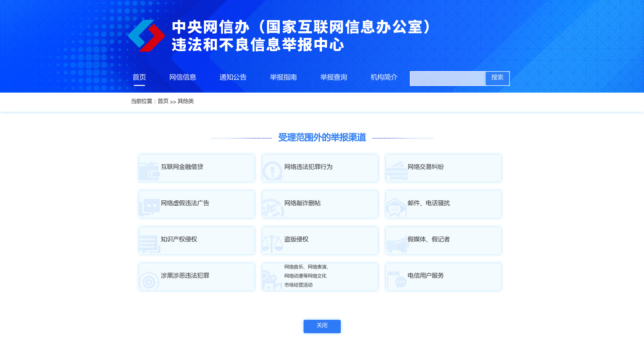Viewport: 644px width, 353px height.
Task: Click the 受理范围外的举报渠道 heading
Action: coord(322,138)
